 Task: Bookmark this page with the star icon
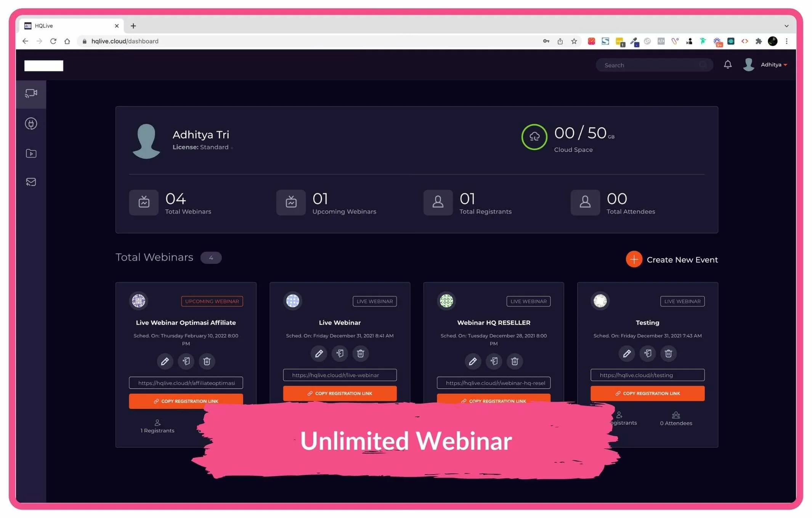[574, 41]
